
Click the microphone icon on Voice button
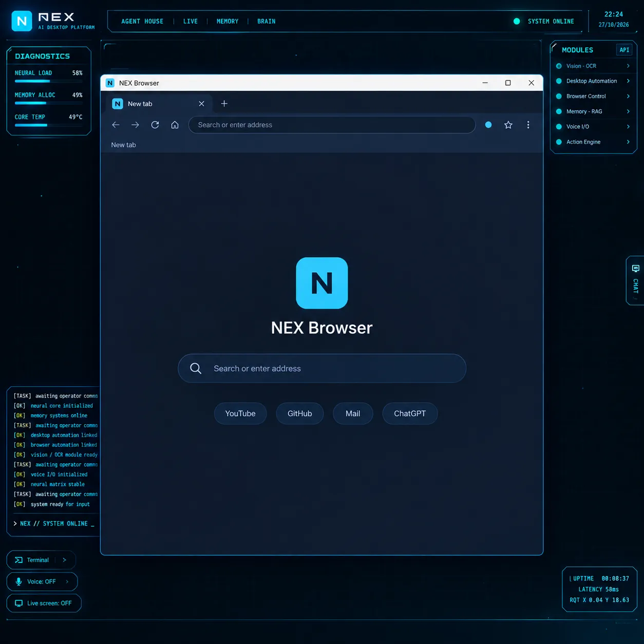18,581
